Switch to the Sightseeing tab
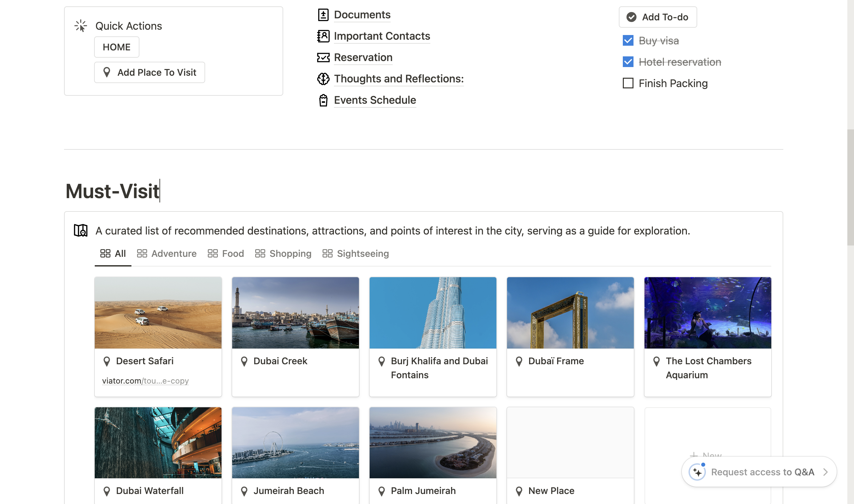854x504 pixels. click(x=356, y=254)
